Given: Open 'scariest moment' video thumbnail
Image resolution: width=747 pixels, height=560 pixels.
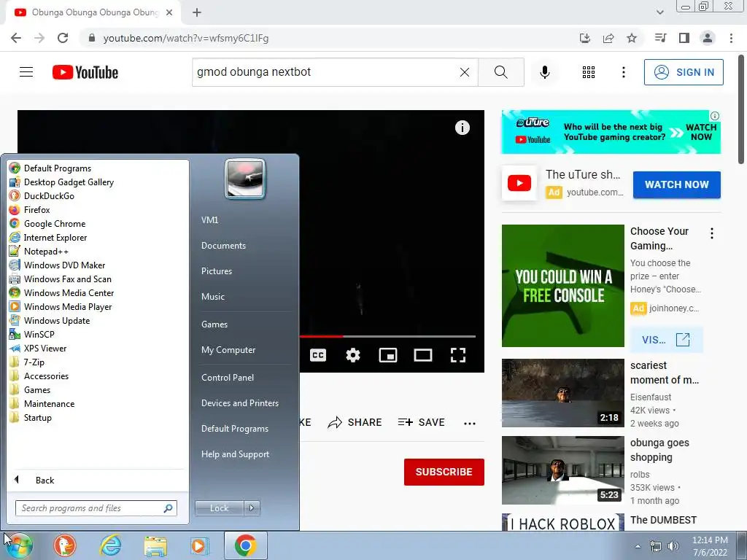Looking at the screenshot, I should [x=562, y=393].
